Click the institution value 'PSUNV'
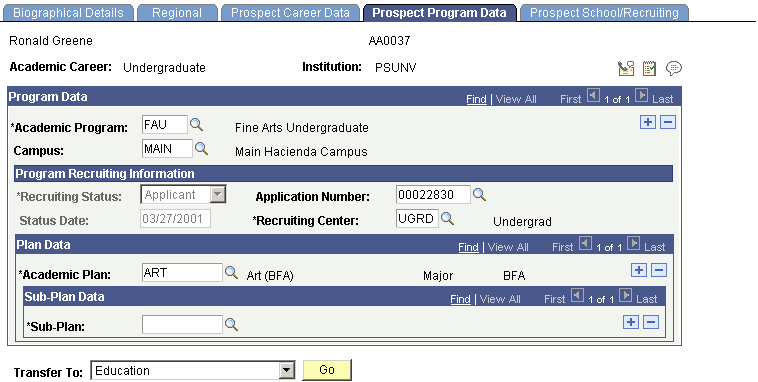Image resolution: width=758 pixels, height=382 pixels. pos(395,68)
